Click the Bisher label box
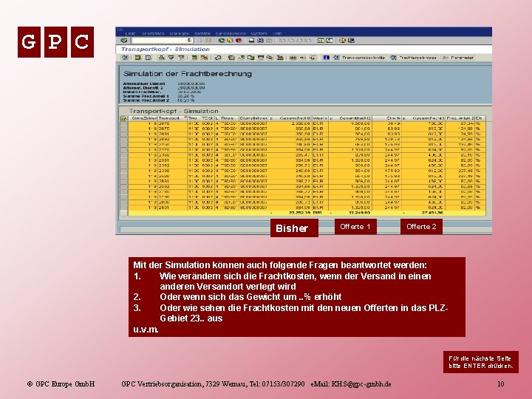532x399 pixels. click(x=294, y=228)
